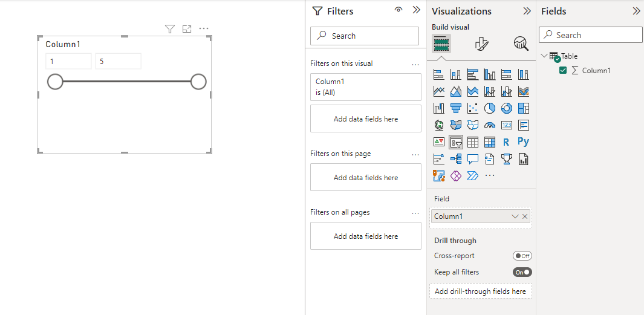Image resolution: width=644 pixels, height=315 pixels.
Task: Choose the Matrix visual
Action: coord(490,142)
